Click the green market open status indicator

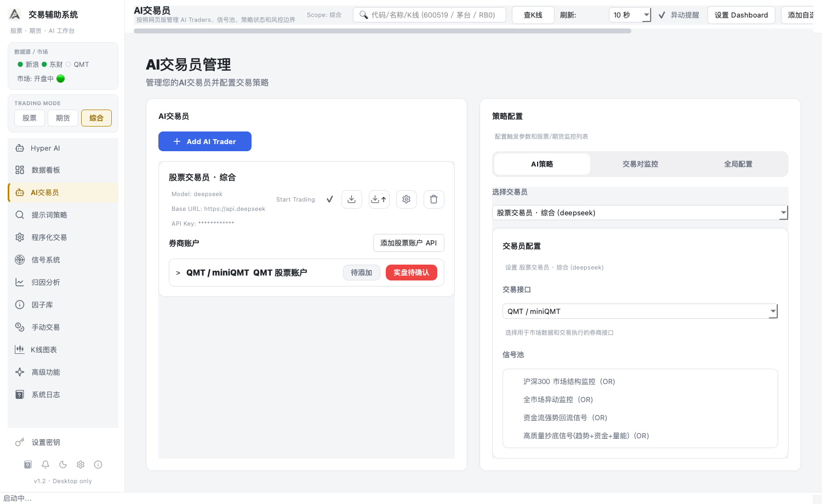(61, 78)
